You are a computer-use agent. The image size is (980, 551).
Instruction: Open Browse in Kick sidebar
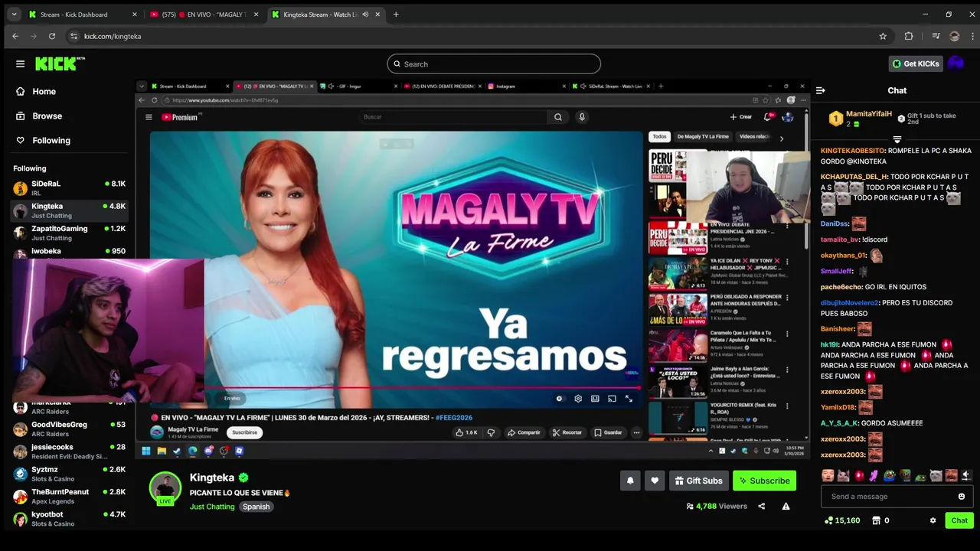[x=39, y=116]
